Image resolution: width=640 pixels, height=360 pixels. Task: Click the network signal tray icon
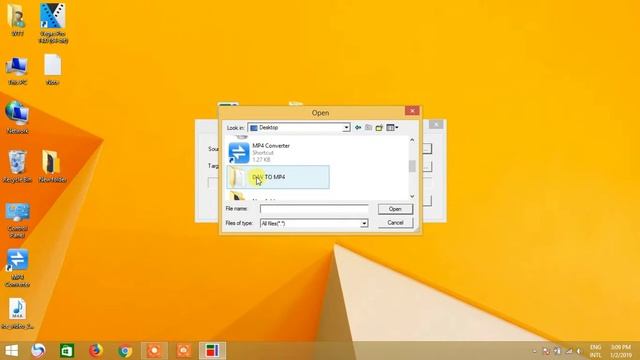pos(569,351)
